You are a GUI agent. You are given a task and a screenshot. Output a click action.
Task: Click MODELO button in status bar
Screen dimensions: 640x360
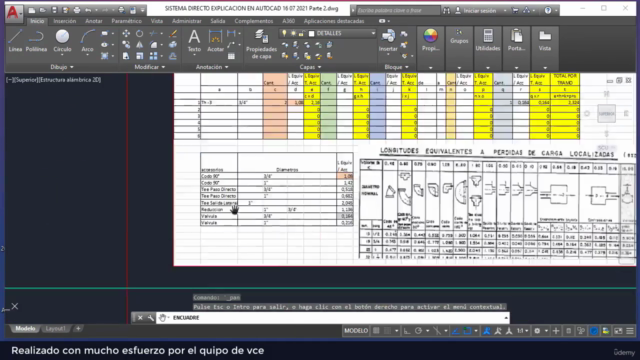coord(356,331)
